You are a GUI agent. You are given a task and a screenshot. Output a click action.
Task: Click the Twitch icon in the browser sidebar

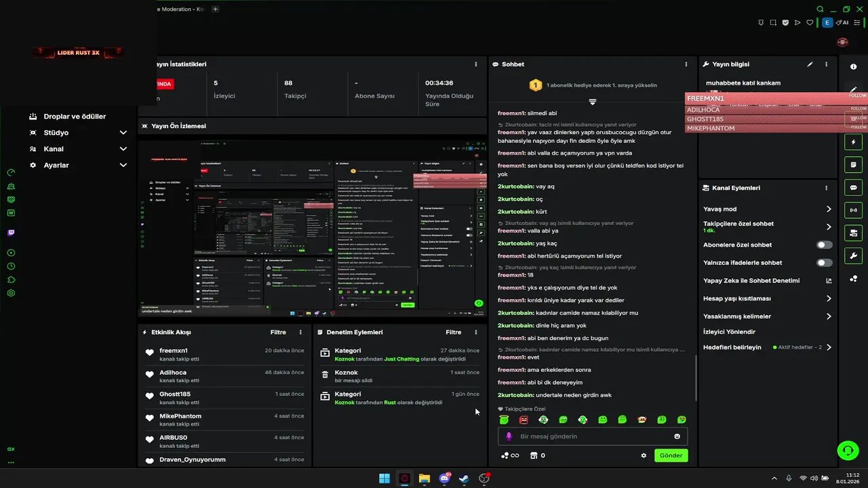pyautogui.click(x=11, y=232)
